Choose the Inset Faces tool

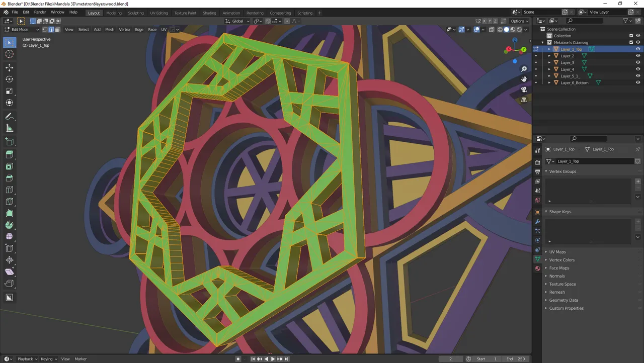(9, 166)
